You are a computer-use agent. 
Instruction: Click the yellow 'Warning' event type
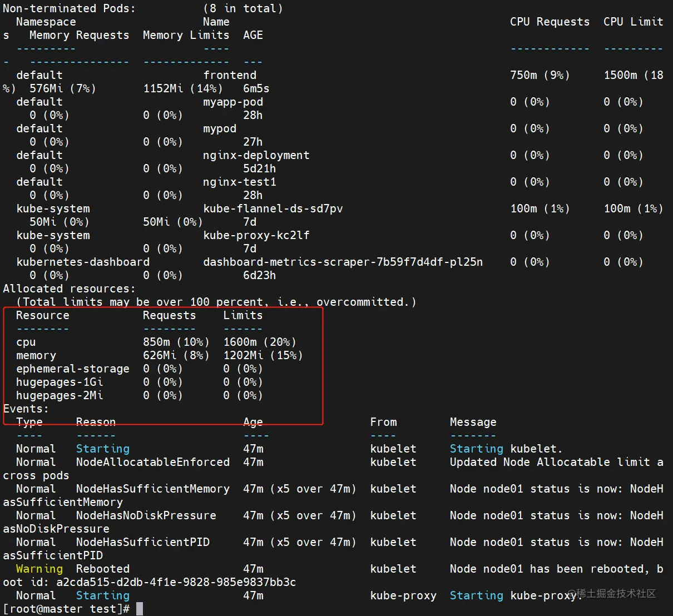point(39,569)
